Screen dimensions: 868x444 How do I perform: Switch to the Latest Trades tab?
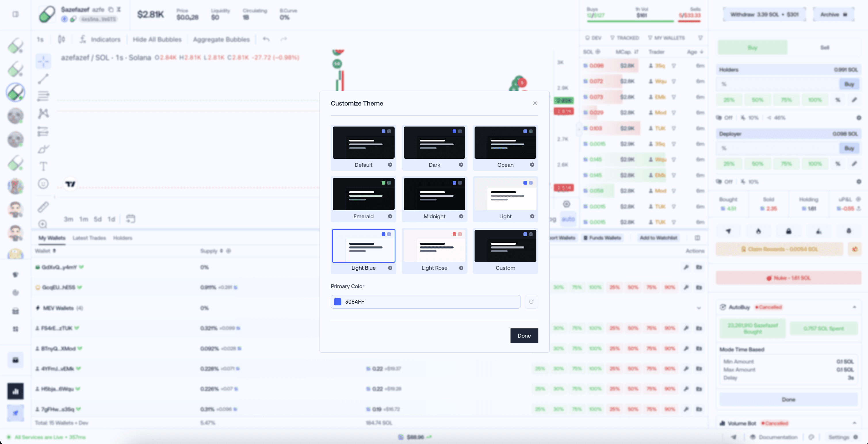click(89, 238)
